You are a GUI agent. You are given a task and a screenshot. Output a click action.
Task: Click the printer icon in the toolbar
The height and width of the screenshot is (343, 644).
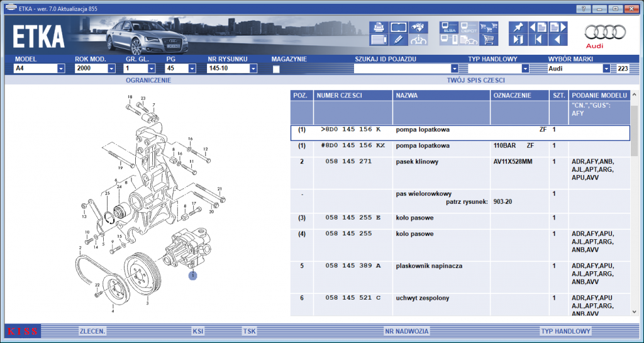378,28
